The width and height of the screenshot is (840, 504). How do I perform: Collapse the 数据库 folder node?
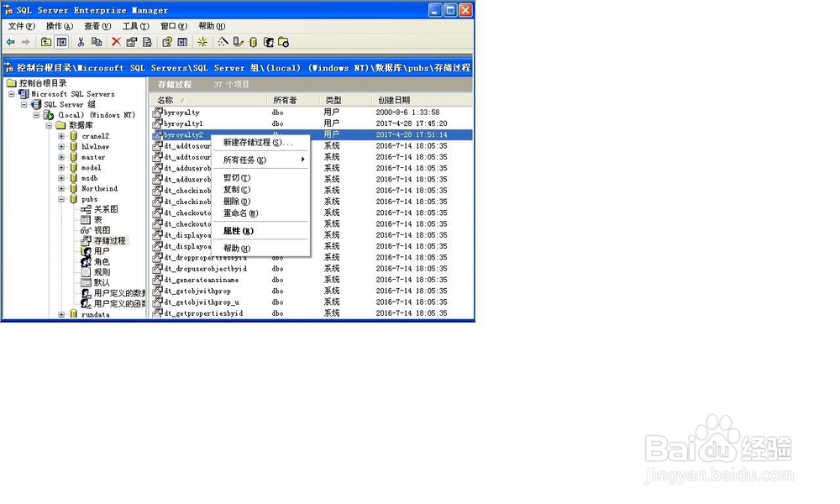point(49,125)
